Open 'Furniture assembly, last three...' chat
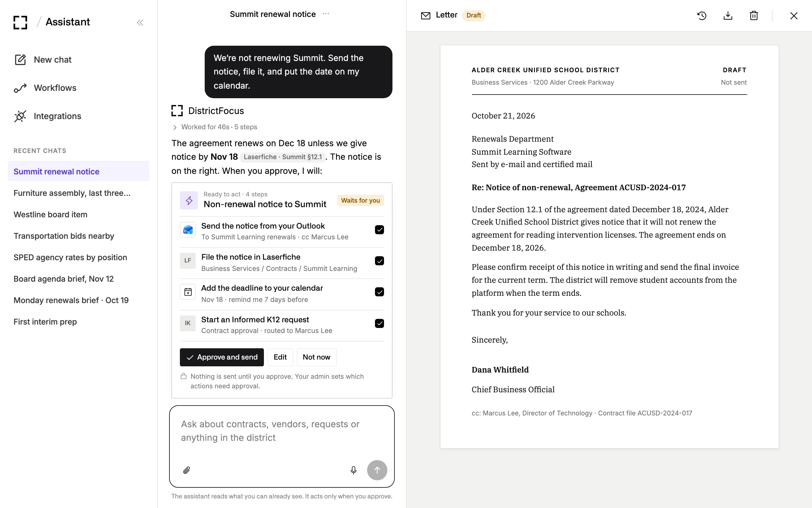Image resolution: width=812 pixels, height=508 pixels. pos(78,193)
